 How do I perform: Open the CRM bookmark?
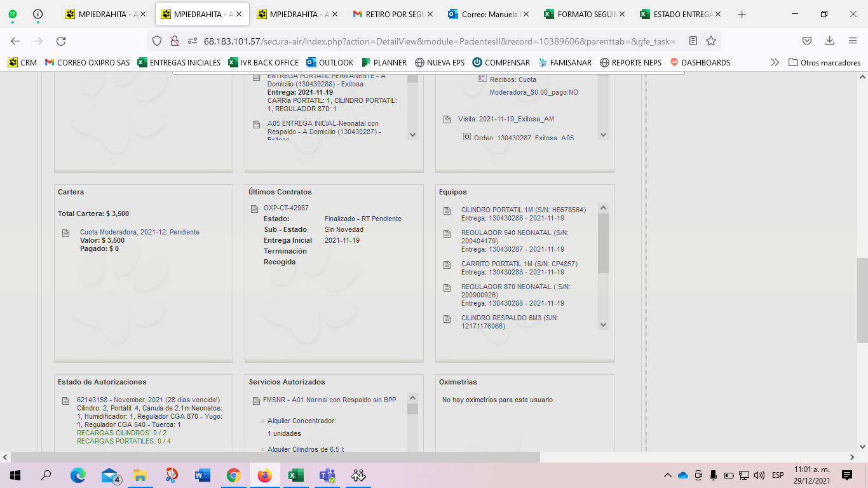(x=22, y=62)
